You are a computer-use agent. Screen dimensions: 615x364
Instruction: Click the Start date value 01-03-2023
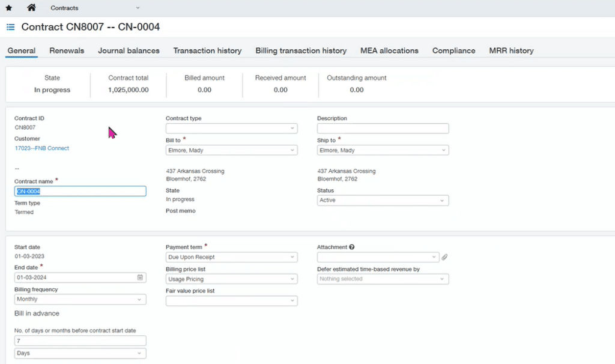pyautogui.click(x=29, y=256)
